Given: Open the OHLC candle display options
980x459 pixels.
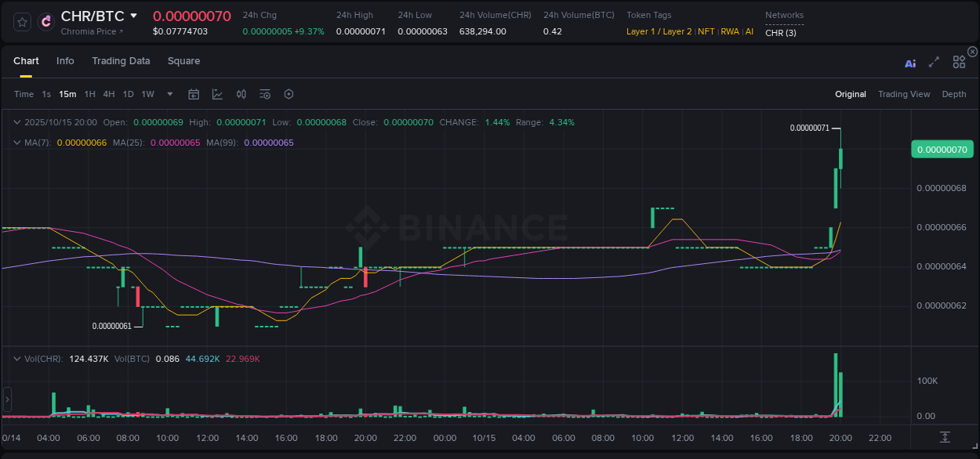Looking at the screenshot, I should [241, 94].
